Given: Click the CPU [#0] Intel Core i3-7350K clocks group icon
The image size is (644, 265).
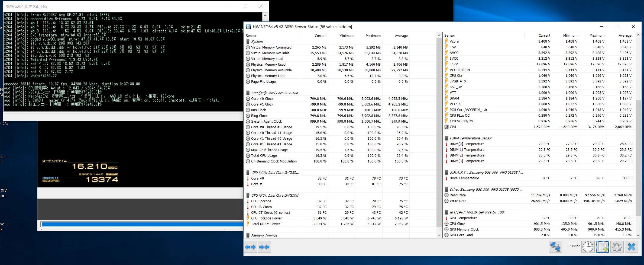Looking at the screenshot, I should click(248, 93).
